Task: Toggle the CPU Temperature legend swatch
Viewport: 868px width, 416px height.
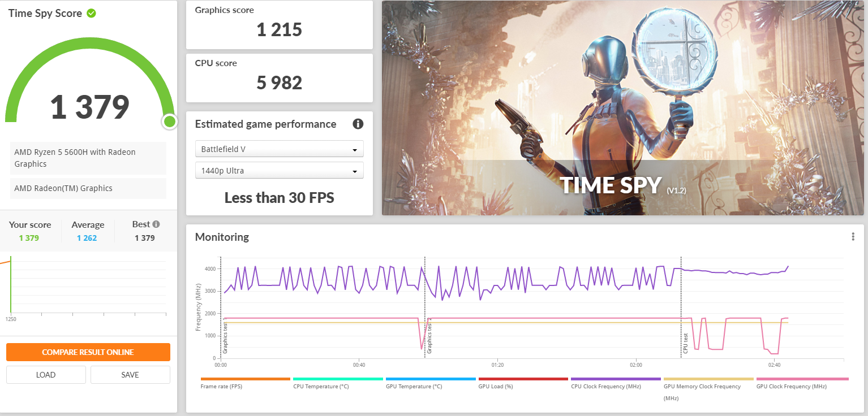Action: (338, 379)
